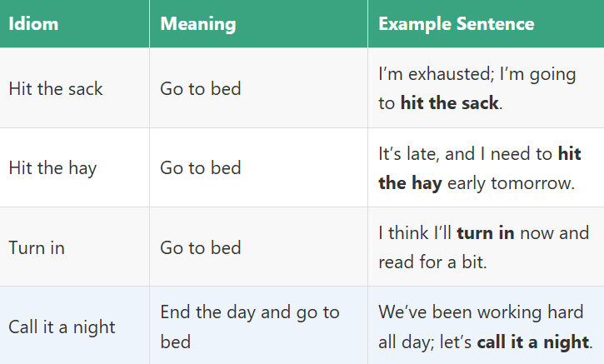This screenshot has height=364, width=604.
Task: Click "Go to bed" meaning beside Hit the hay
Action: click(x=200, y=168)
